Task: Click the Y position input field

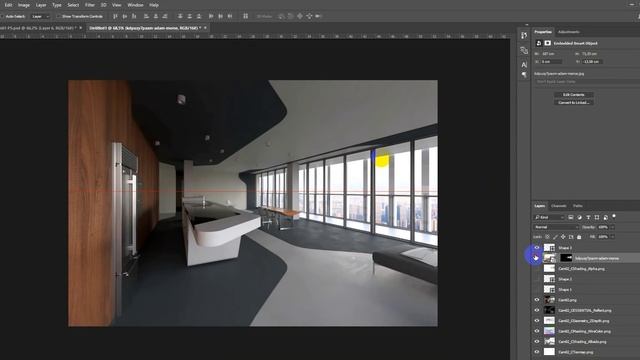Action: (592, 62)
